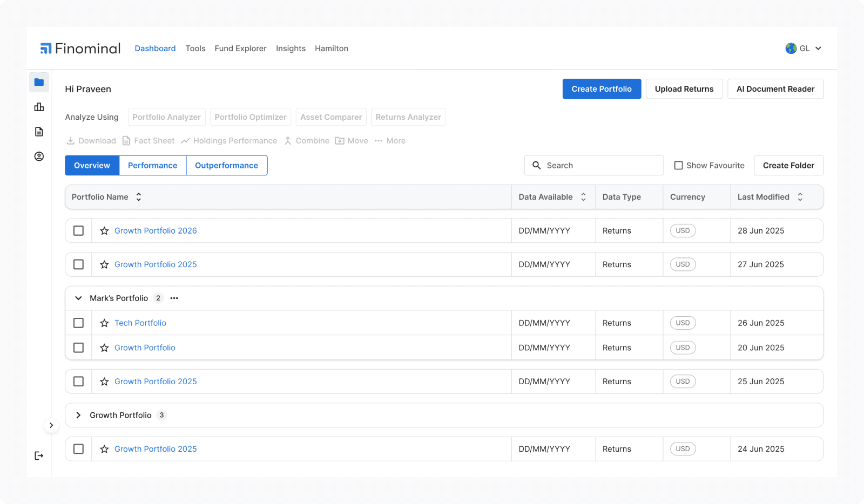This screenshot has width=864, height=504.
Task: Click the count badge 3 on Growth Portfolio folder
Action: 161,416
